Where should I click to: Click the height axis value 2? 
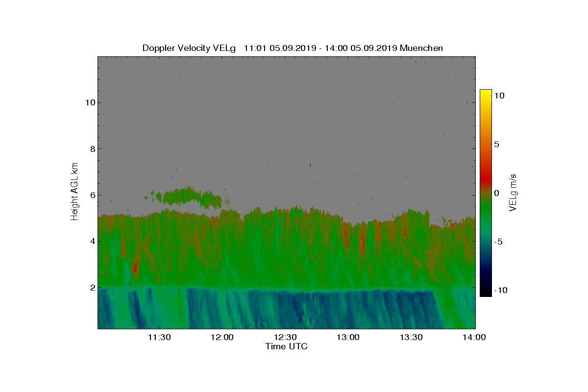coord(92,287)
